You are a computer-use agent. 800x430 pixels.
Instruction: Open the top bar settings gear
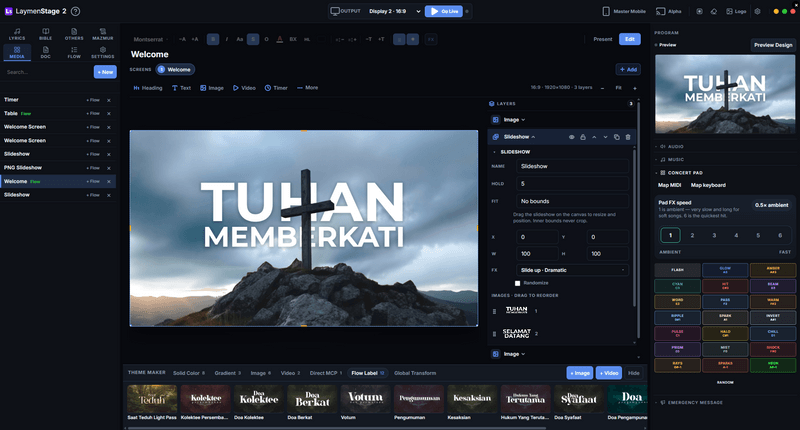click(x=757, y=11)
